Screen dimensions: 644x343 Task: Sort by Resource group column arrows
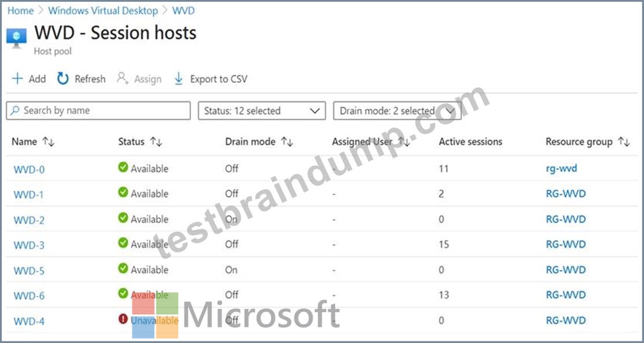pos(624,143)
